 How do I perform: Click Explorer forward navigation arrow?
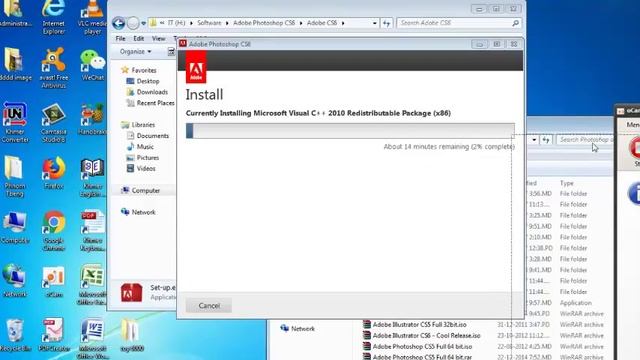133,23
